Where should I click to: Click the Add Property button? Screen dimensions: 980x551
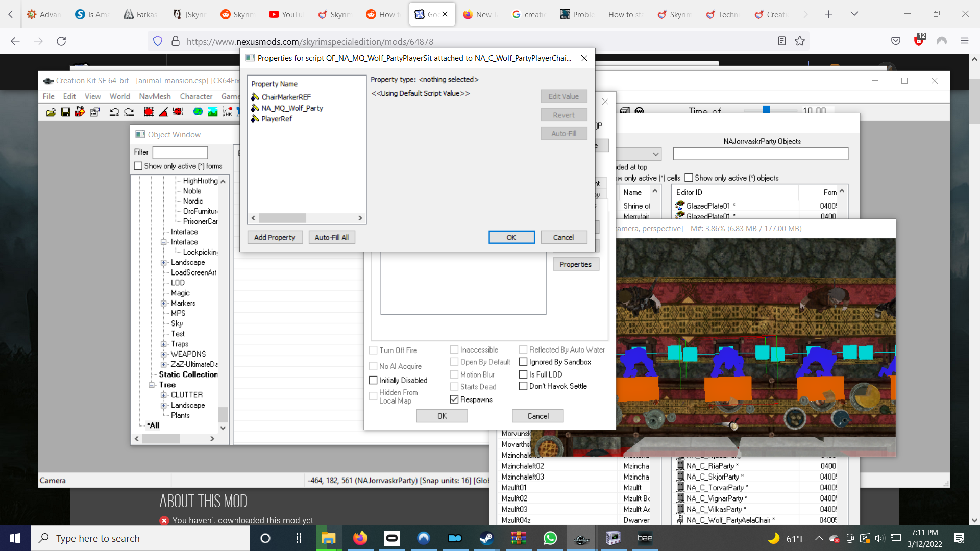coord(275,238)
